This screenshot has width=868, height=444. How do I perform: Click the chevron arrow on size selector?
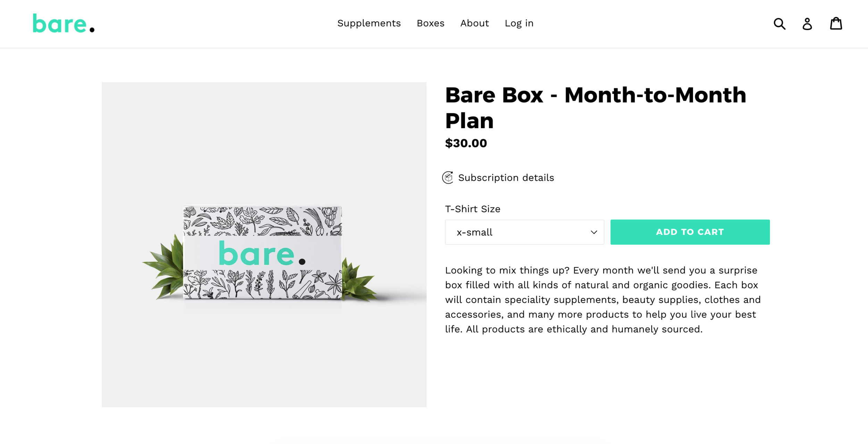594,232
